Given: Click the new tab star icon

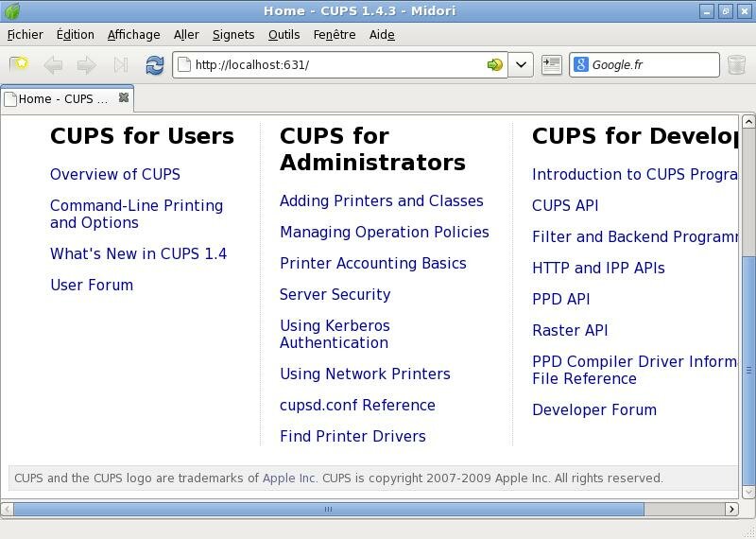Looking at the screenshot, I should coord(19,64).
